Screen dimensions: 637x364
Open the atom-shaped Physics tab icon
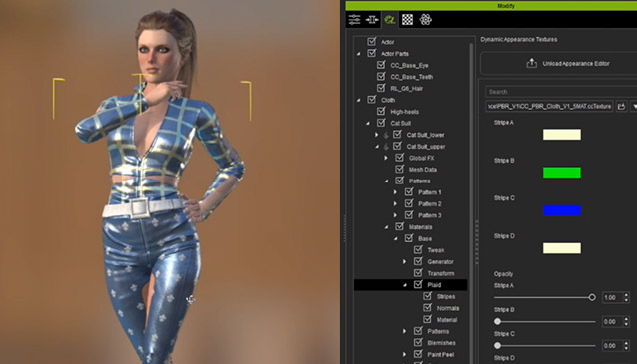point(425,20)
